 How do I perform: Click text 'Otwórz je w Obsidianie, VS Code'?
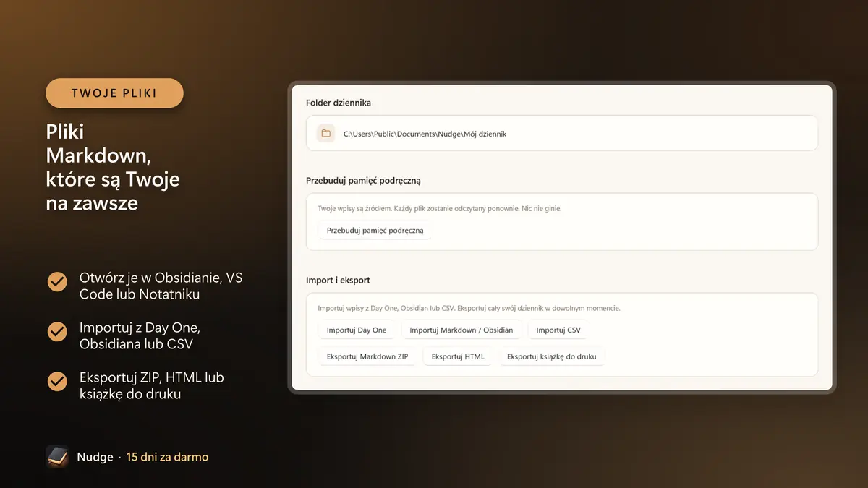(161, 286)
